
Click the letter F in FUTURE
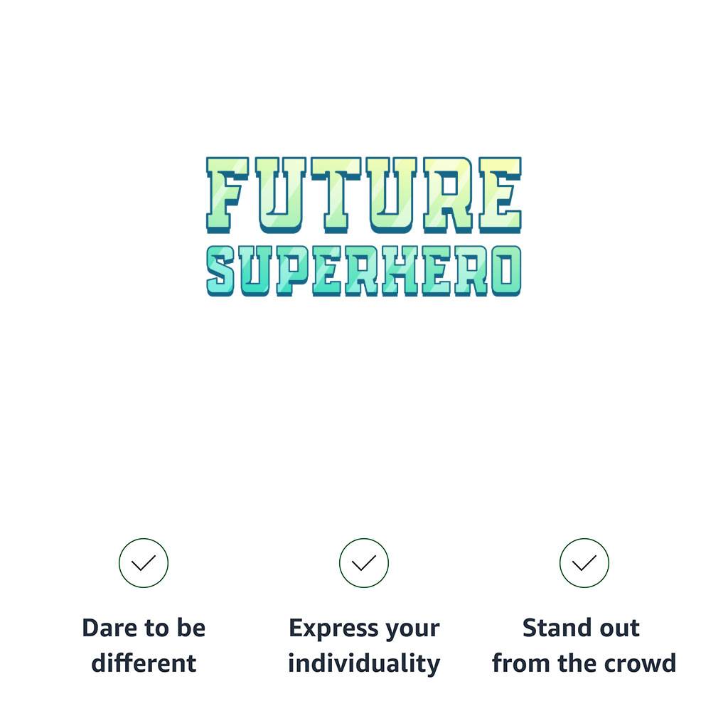[227, 194]
